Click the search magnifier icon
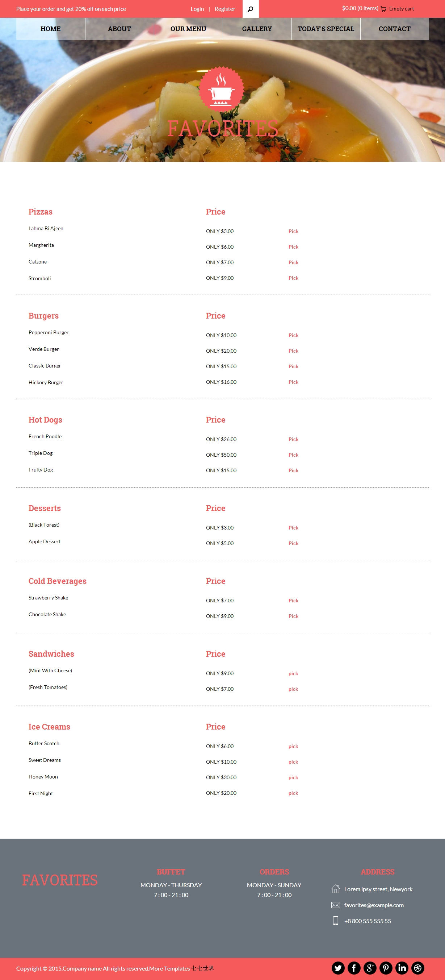The image size is (445, 980). click(x=251, y=9)
